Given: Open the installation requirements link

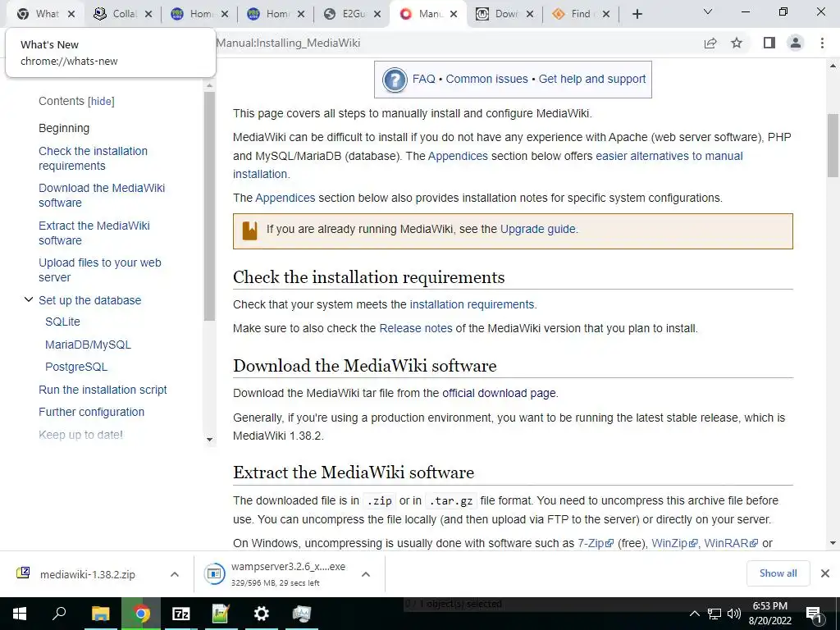Looking at the screenshot, I should (472, 304).
